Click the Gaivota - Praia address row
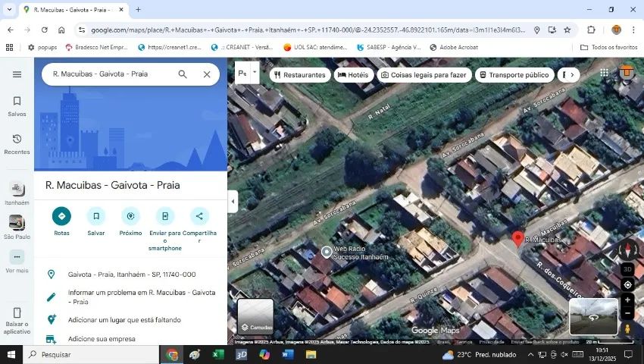Screen dimensions: 644x364 point(130,275)
